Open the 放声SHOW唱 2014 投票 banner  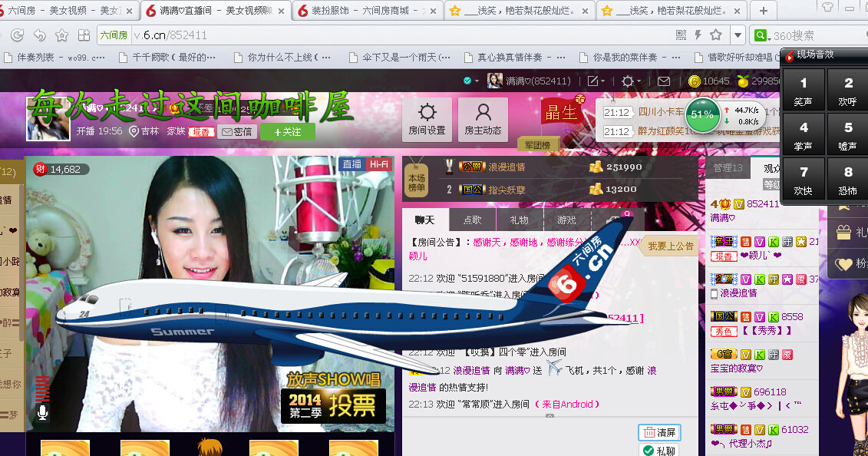[333, 398]
